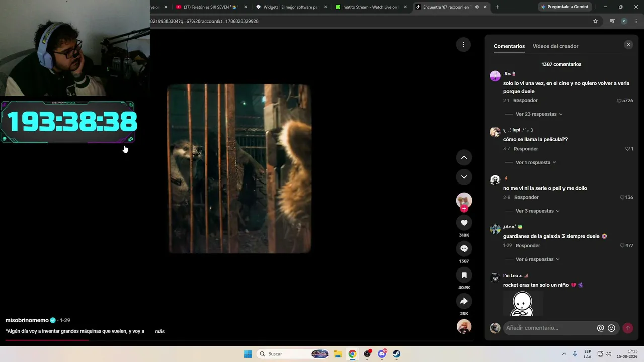The height and width of the screenshot is (362, 644).
Task: Close the 'Teletón es SIX SEVEN' tab
Action: (246, 7)
